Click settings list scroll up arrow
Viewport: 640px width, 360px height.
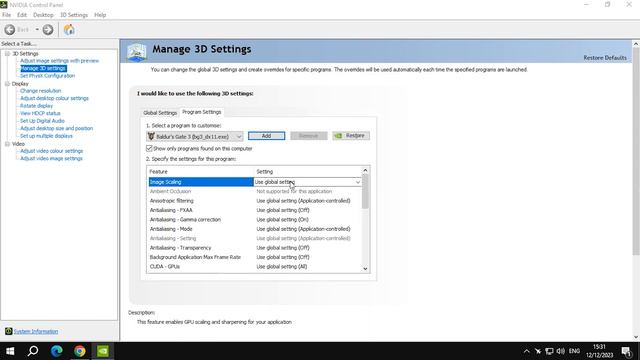[x=365, y=170]
